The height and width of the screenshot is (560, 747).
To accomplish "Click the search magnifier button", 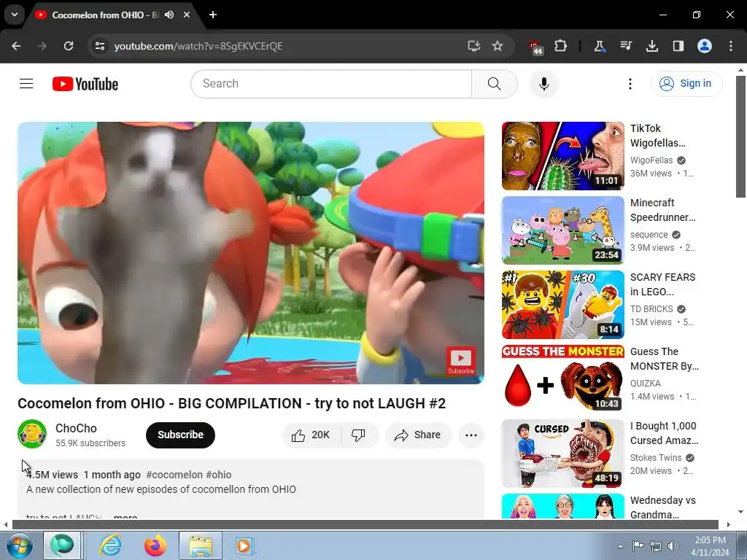I will click(x=495, y=84).
